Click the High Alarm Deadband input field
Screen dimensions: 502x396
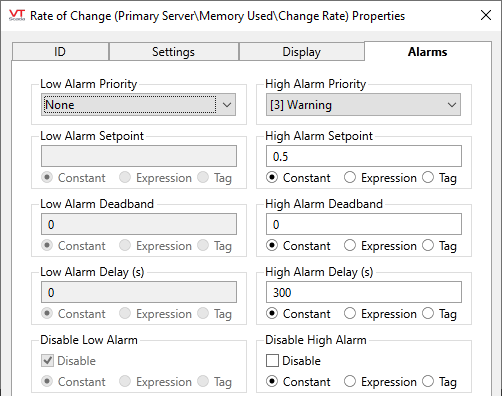pyautogui.click(x=364, y=224)
